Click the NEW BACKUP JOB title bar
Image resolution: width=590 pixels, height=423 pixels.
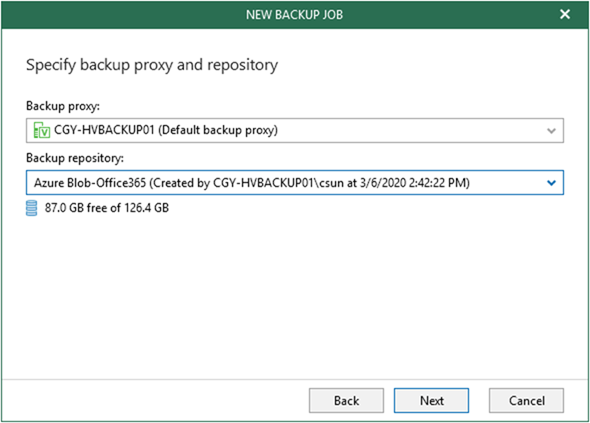click(295, 15)
